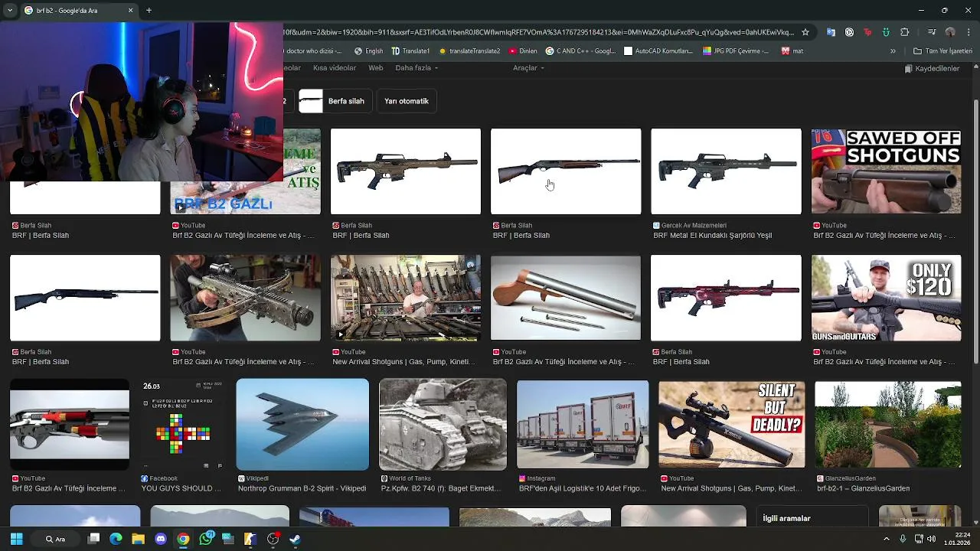Open "Kaydedilenler" saved items
980x551 pixels.
pyautogui.click(x=932, y=69)
